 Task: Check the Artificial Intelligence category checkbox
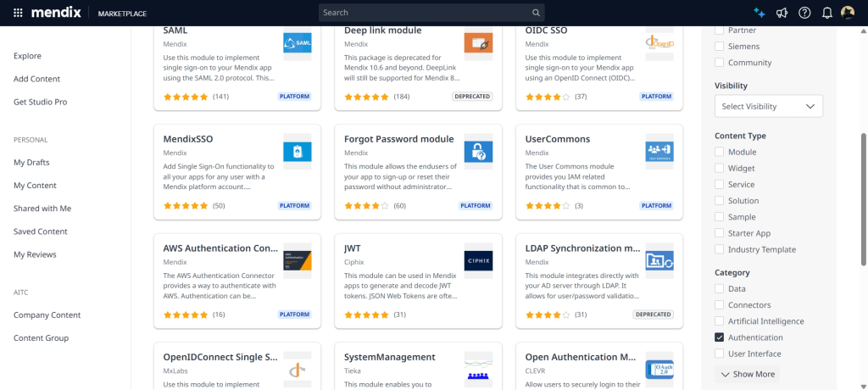pyautogui.click(x=719, y=321)
